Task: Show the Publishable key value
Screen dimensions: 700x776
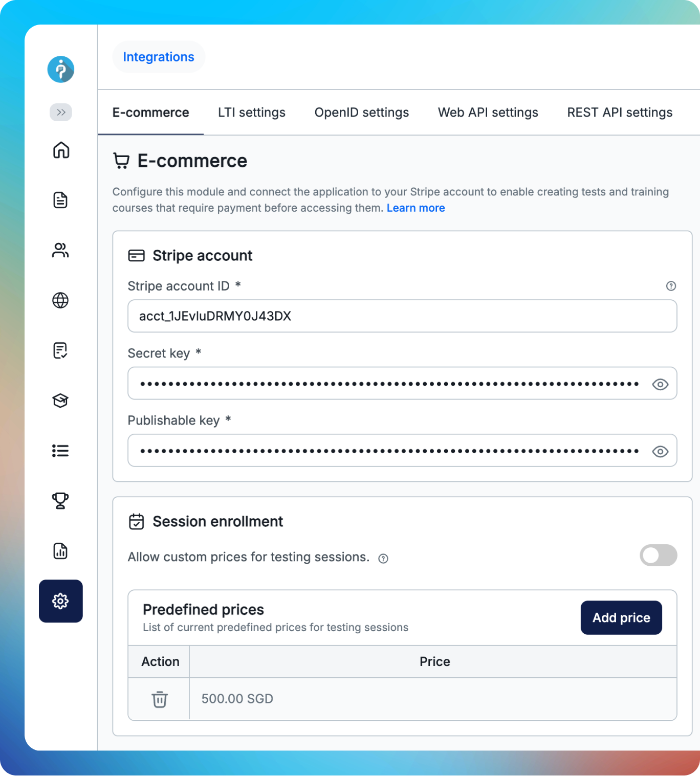Action: coord(660,451)
